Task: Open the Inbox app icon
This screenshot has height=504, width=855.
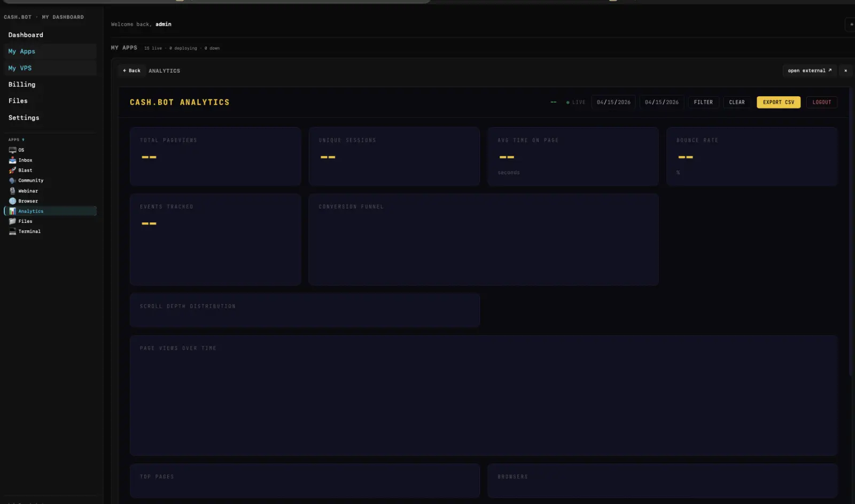Action: coord(12,160)
